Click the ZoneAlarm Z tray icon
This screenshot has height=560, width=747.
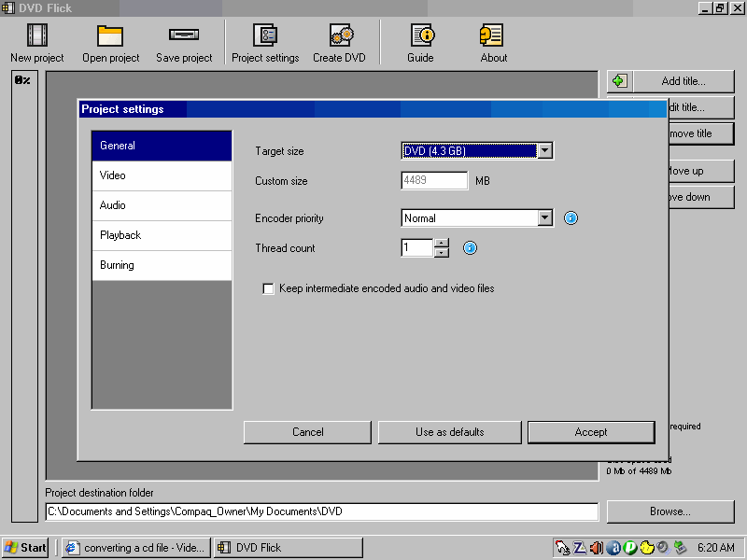pos(580,548)
